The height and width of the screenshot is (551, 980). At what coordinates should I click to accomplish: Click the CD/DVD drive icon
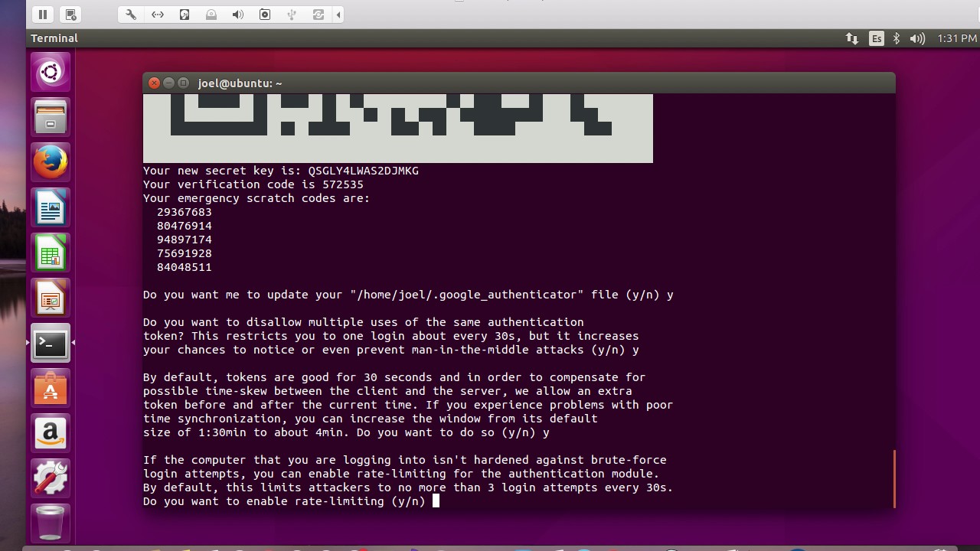[x=211, y=15]
